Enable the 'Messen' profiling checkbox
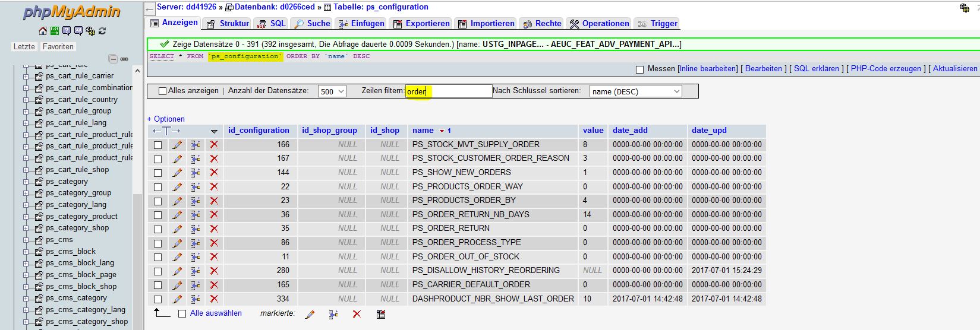 tap(639, 69)
